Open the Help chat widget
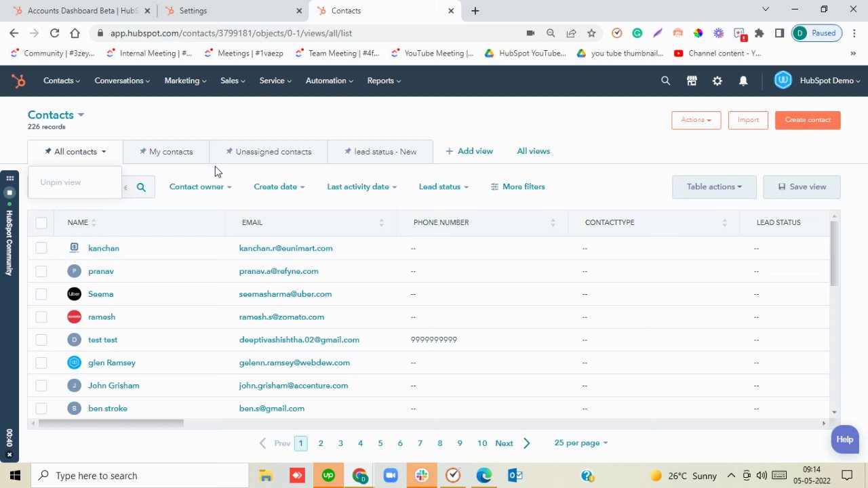 point(845,439)
